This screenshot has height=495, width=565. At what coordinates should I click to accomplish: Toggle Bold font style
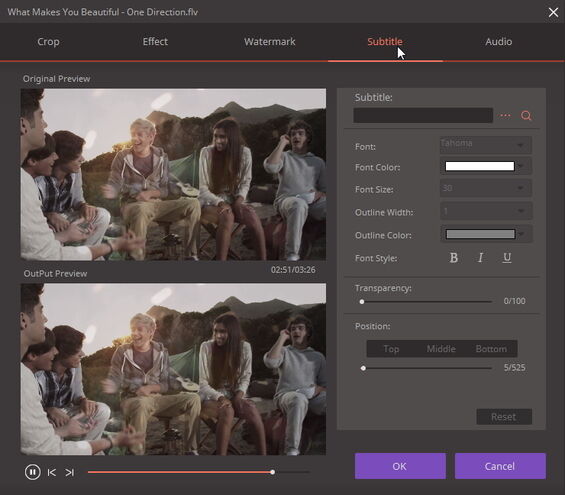(x=454, y=258)
